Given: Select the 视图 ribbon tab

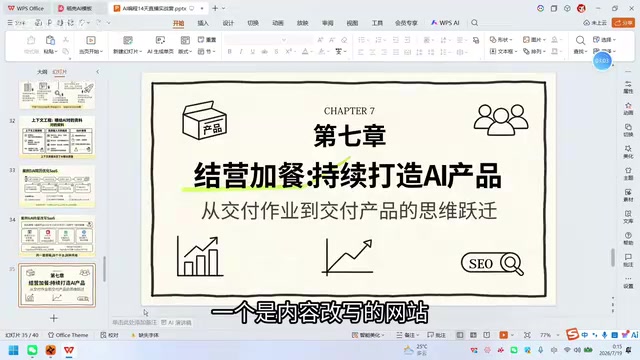Looking at the screenshot, I should coord(352,23).
